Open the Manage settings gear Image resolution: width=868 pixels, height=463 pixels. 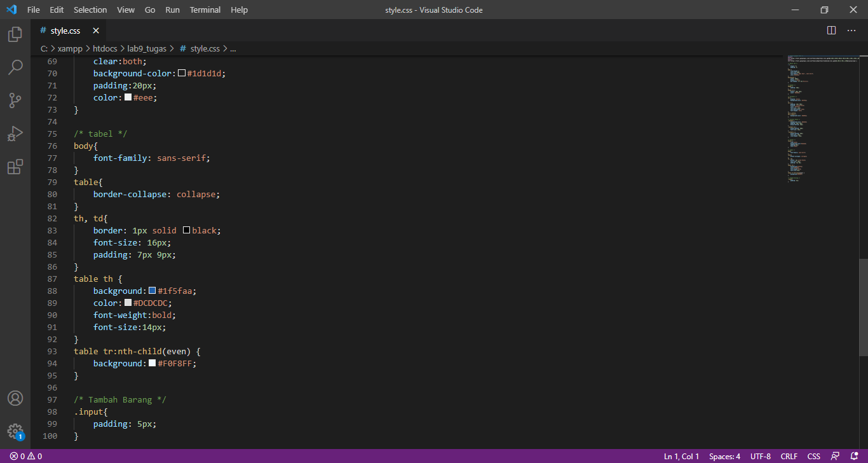pos(15,431)
